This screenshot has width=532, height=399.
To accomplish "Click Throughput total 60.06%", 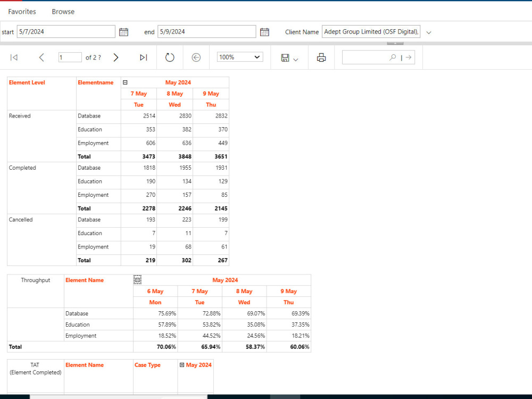I will click(x=300, y=347).
